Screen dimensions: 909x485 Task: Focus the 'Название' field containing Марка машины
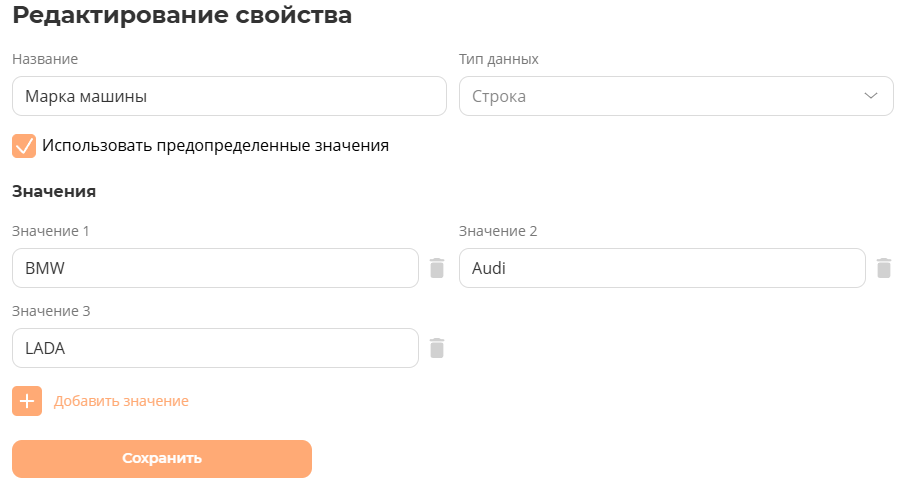229,97
